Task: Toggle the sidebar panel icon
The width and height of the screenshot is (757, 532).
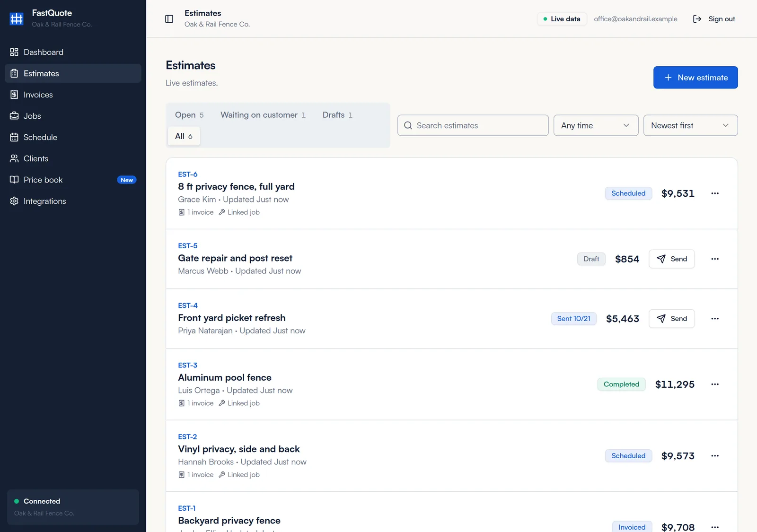Action: point(169,19)
